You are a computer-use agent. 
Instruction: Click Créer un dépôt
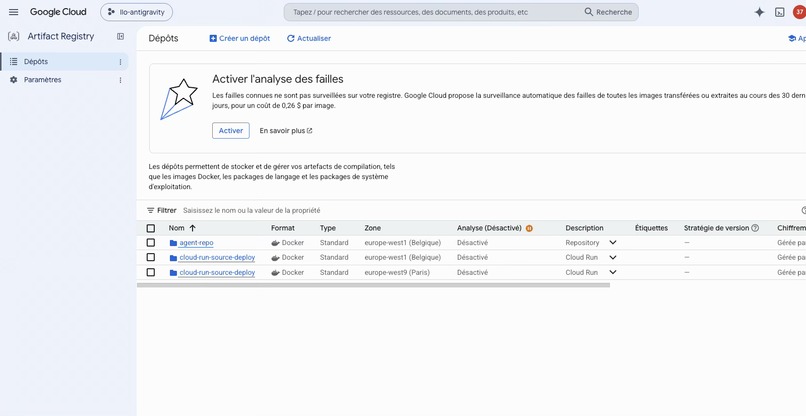click(x=240, y=39)
